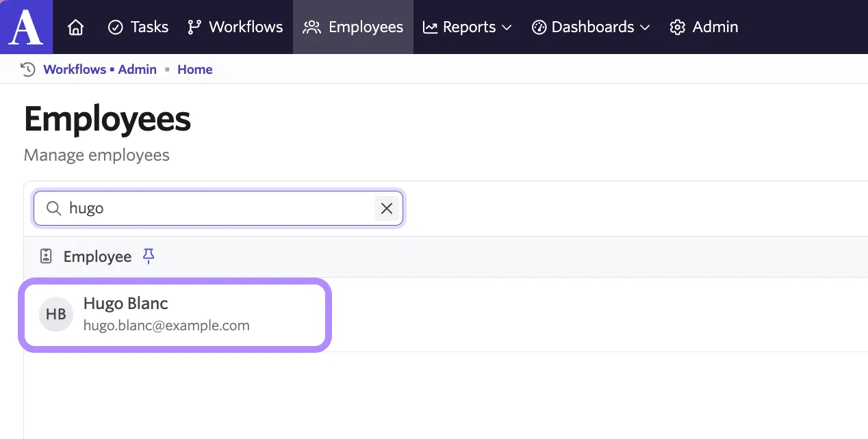
Task: Open the Home icon in navbar
Action: pos(76,27)
